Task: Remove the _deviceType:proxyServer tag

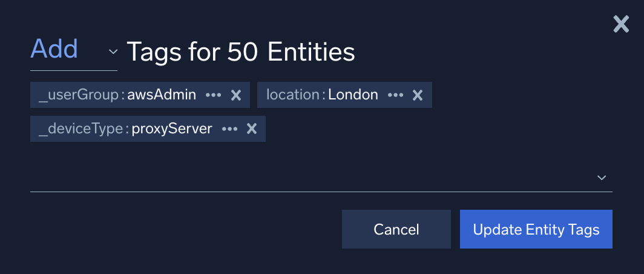Action: click(252, 129)
